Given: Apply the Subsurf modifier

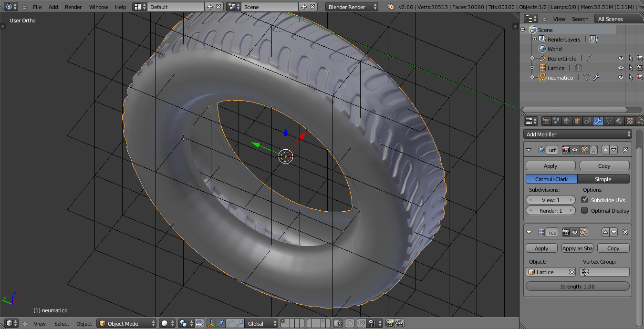Looking at the screenshot, I should [x=551, y=165].
